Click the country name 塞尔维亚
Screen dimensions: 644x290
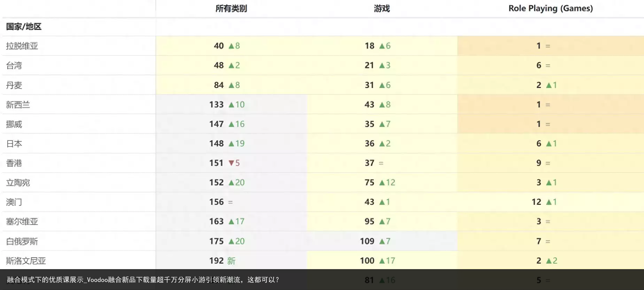pyautogui.click(x=22, y=221)
